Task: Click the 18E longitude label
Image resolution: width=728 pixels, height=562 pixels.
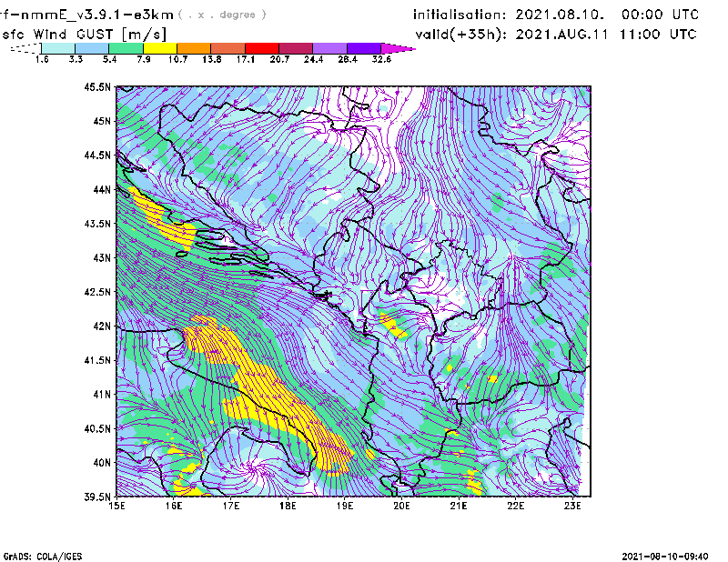Action: point(288,506)
